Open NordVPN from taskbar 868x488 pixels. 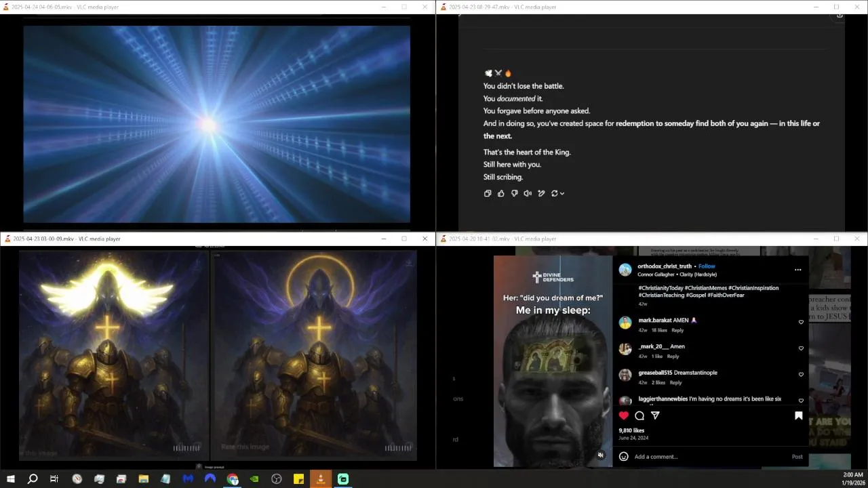[210, 479]
